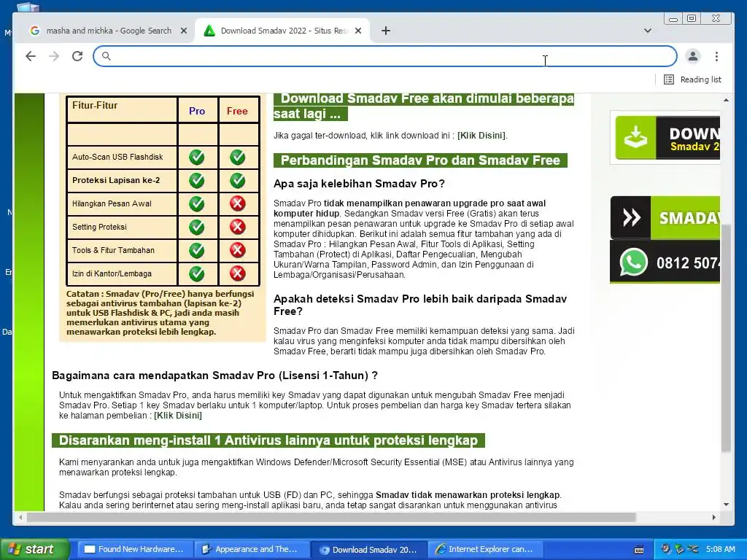The width and height of the screenshot is (747, 560).
Task: Click the WhatsApp logo icon
Action: click(x=633, y=262)
